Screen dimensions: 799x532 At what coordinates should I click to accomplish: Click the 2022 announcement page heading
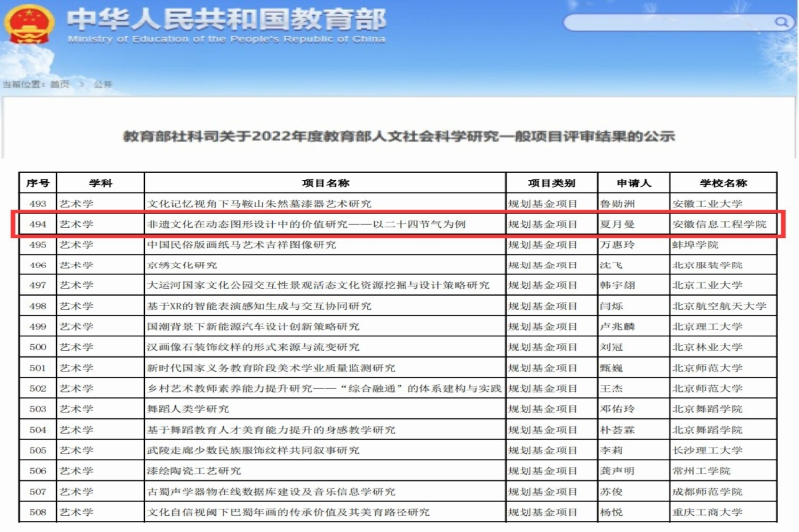point(399,136)
